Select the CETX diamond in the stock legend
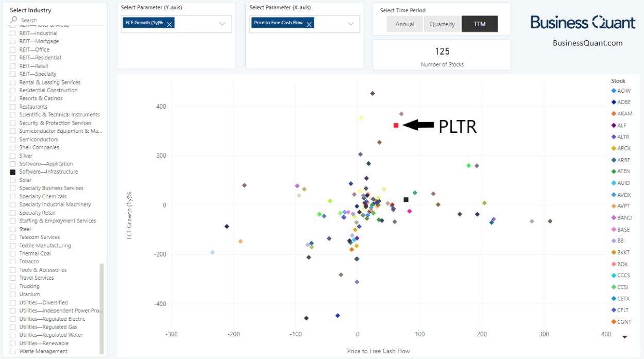Image resolution: width=644 pixels, height=359 pixels. [x=614, y=299]
